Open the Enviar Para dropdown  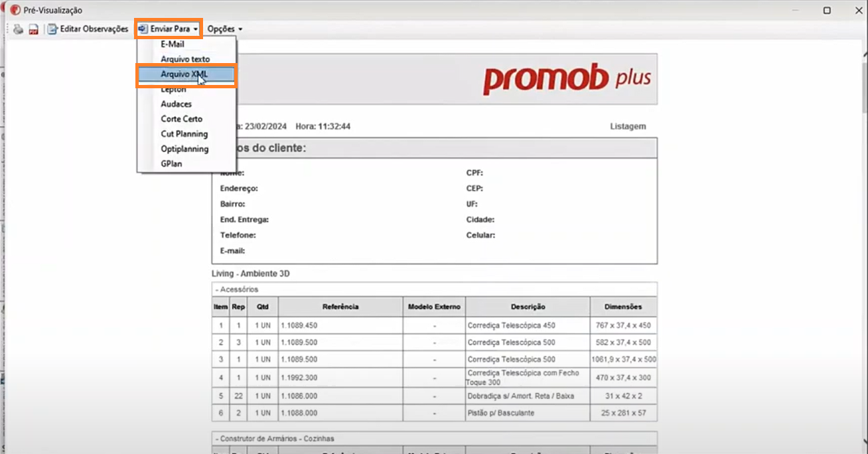(169, 29)
